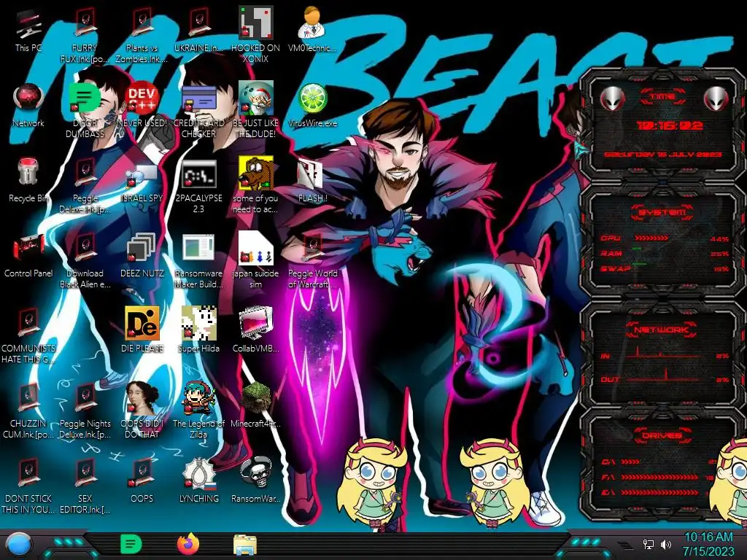Launch the Ransomware Maker Build icon
Image resolution: width=747 pixels, height=560 pixels.
[198, 249]
